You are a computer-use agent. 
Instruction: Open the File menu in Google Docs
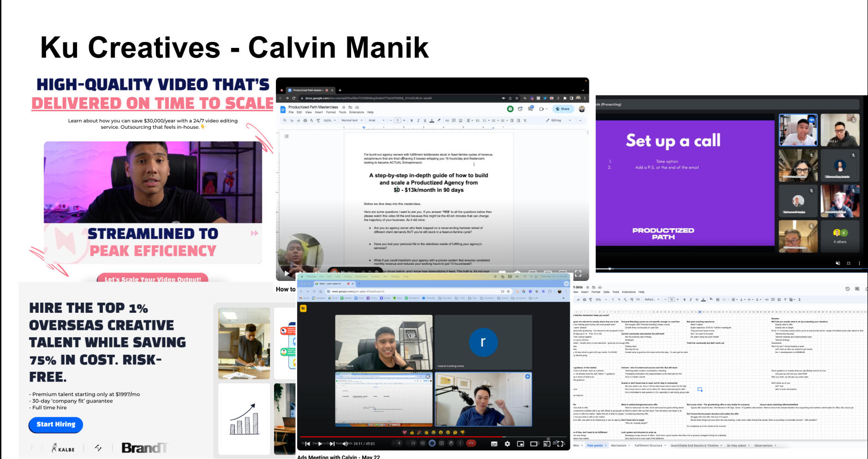click(x=291, y=112)
